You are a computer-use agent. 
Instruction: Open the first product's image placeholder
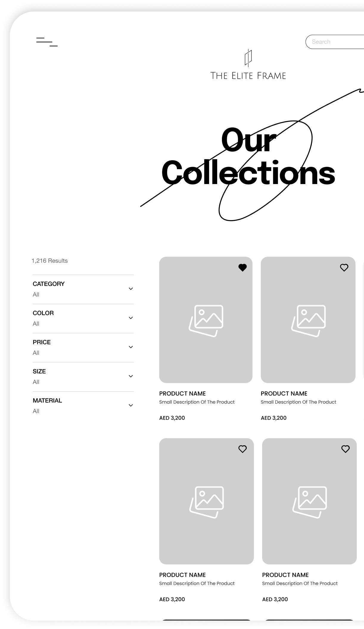click(206, 320)
